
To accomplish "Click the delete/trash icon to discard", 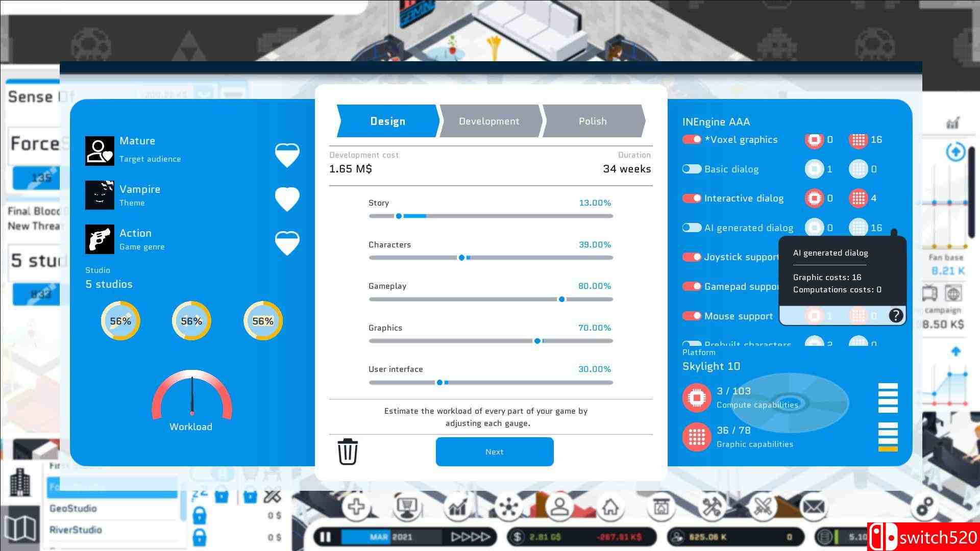I will coord(348,452).
